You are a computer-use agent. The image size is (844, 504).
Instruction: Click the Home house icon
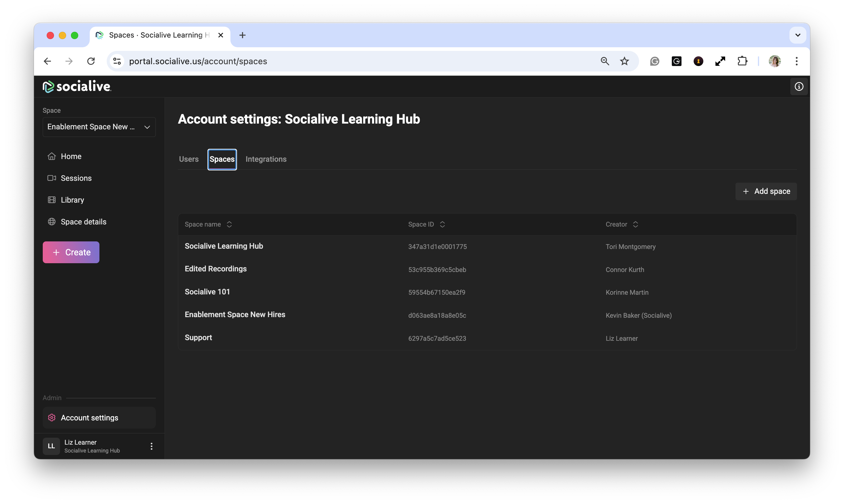point(52,156)
